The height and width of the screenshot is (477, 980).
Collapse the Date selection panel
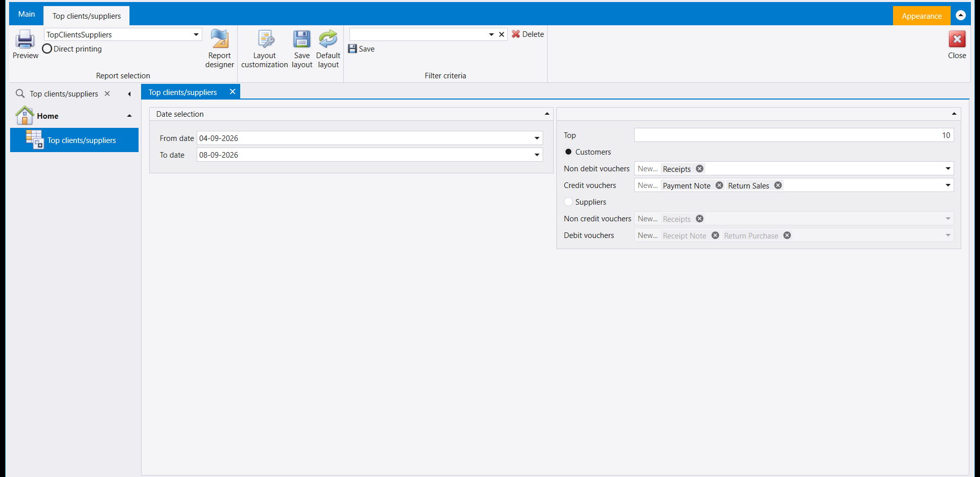pos(547,114)
